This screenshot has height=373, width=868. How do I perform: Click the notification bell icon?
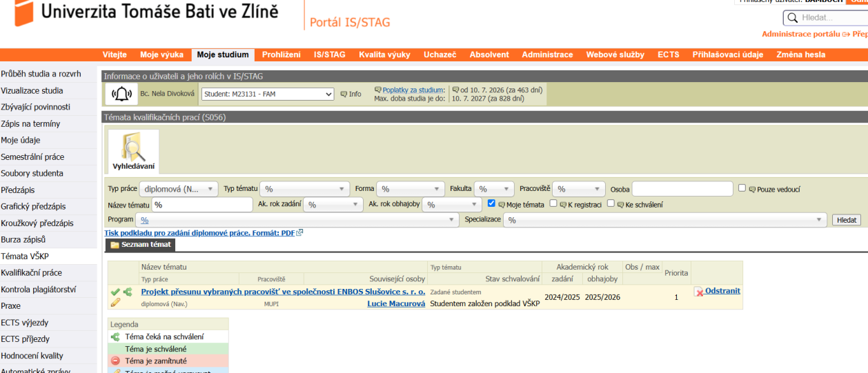(121, 94)
